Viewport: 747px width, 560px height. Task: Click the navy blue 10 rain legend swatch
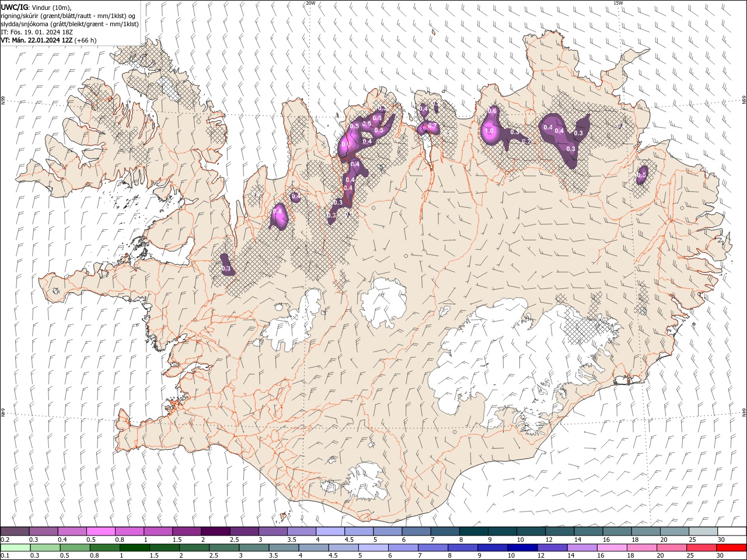(x=522, y=548)
